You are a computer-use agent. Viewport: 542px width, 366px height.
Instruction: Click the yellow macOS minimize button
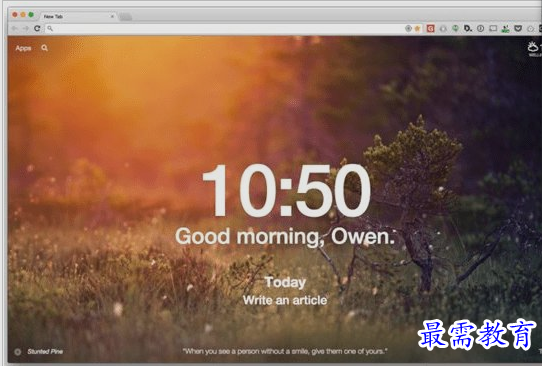click(x=23, y=15)
